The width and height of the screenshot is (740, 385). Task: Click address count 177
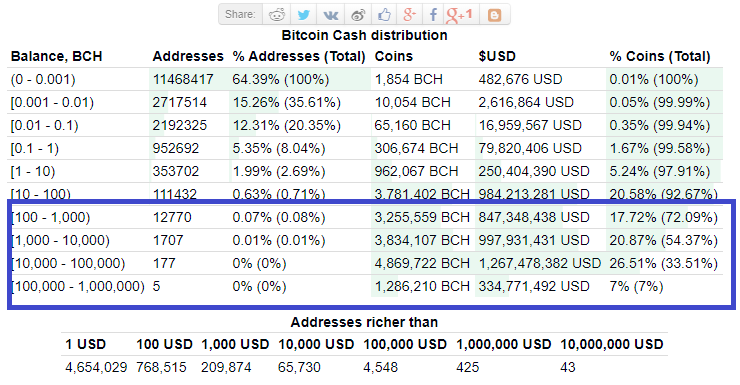(164, 263)
